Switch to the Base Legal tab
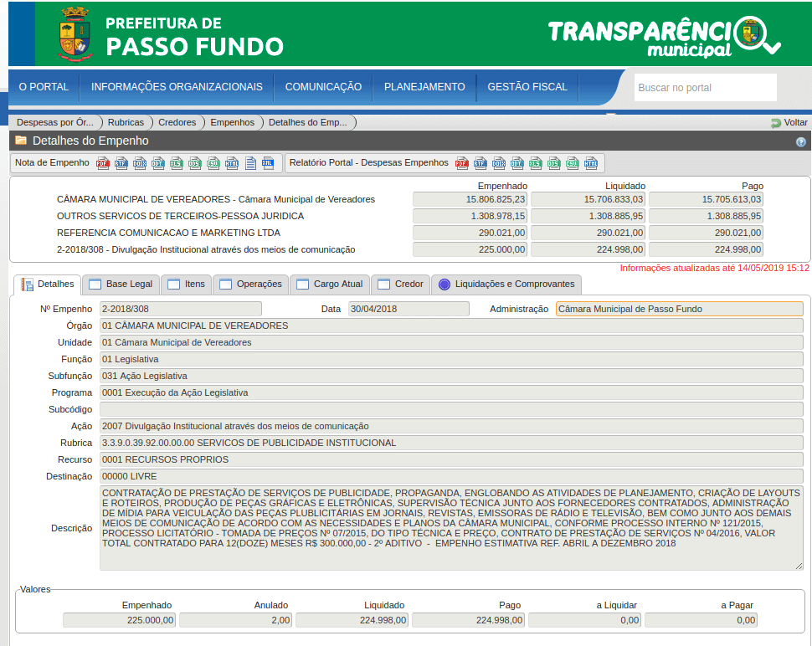This screenshot has height=646, width=812. point(121,285)
